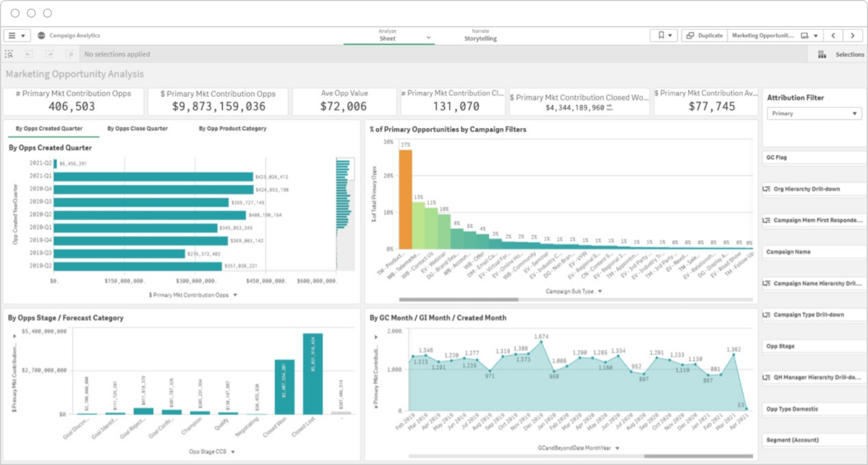The image size is (868, 465).
Task: Open the hamburger navigation menu
Action: click(17, 35)
